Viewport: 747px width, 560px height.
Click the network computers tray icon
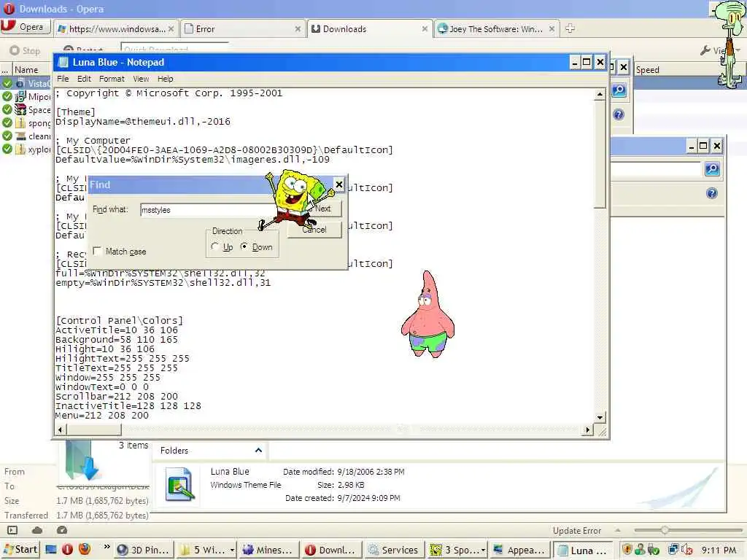coord(673,550)
